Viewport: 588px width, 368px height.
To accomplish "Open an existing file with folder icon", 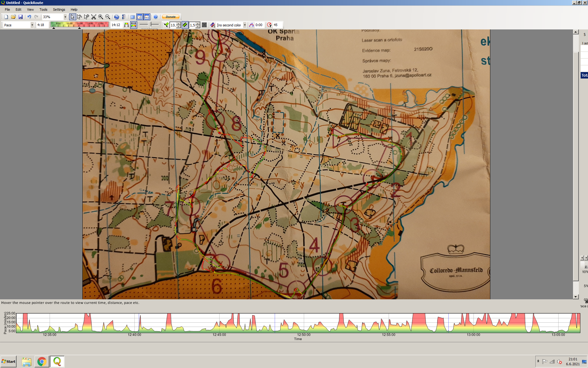I will pos(13,17).
